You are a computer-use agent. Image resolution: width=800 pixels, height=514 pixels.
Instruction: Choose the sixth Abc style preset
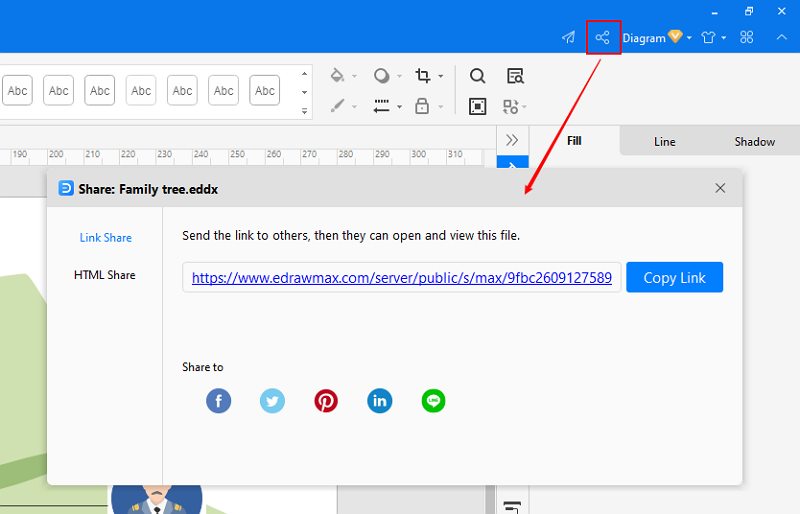223,90
